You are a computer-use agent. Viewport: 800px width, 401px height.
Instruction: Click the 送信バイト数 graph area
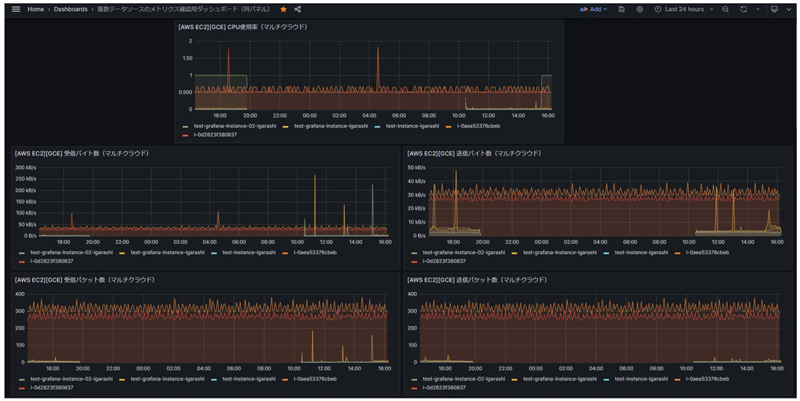[x=606, y=202]
